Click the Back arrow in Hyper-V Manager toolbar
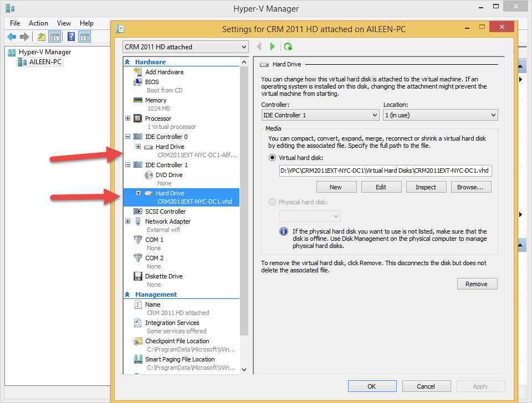Image resolution: width=532 pixels, height=403 pixels. [x=12, y=37]
